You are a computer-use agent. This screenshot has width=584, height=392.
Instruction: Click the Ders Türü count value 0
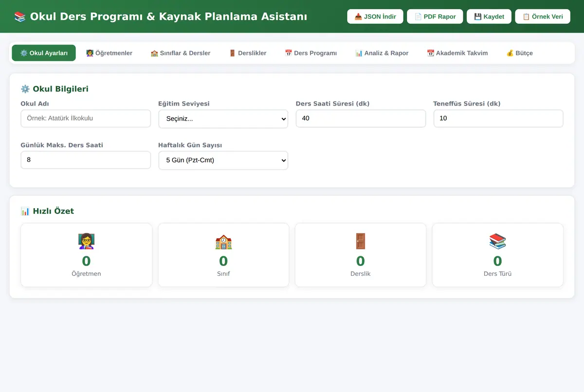point(497,261)
